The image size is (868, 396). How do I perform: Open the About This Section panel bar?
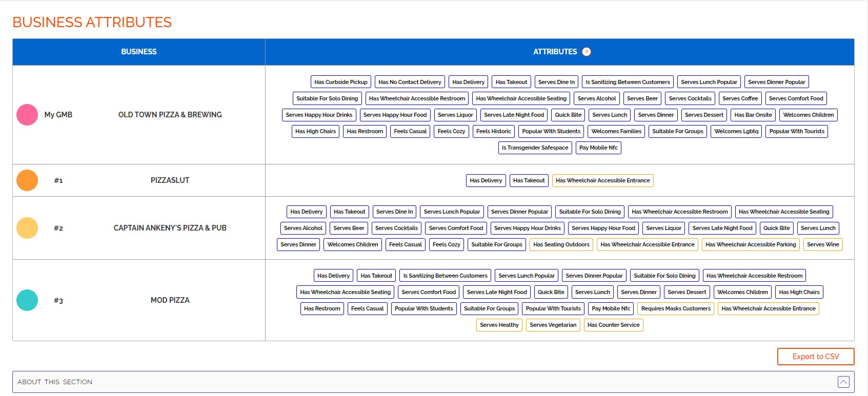pyautogui.click(x=410, y=382)
